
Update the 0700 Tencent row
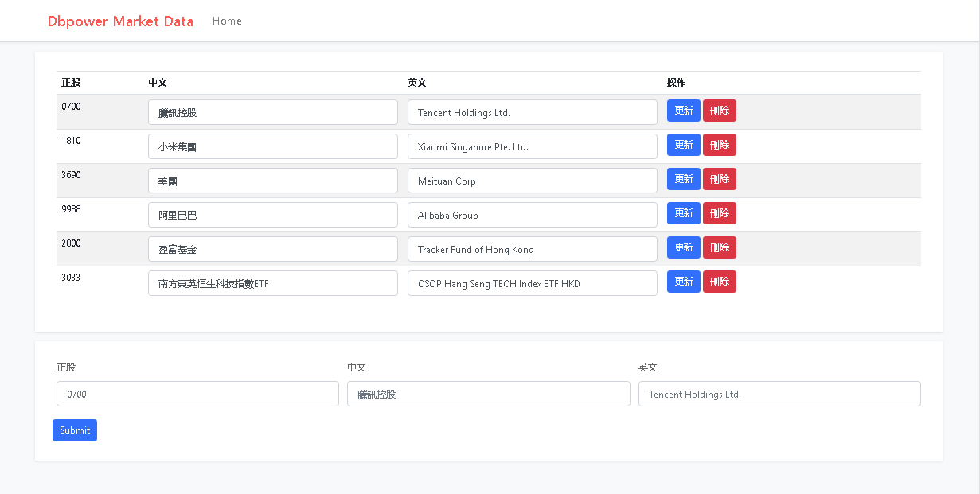(684, 111)
